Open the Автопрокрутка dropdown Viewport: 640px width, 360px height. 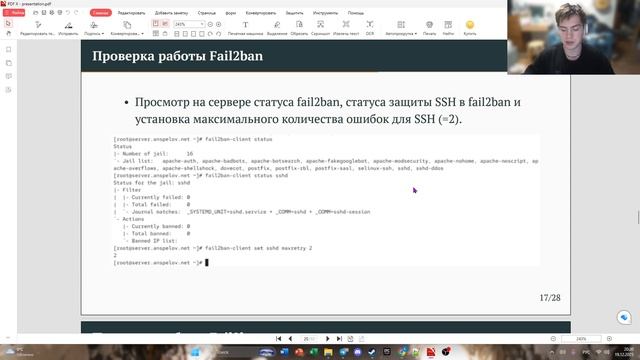coord(401,28)
